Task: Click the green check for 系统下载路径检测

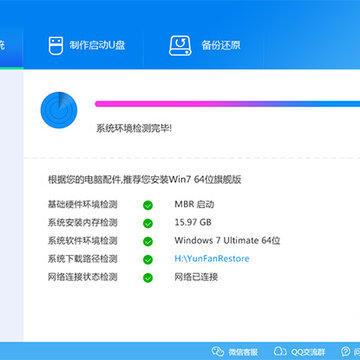Action: [x=148, y=259]
